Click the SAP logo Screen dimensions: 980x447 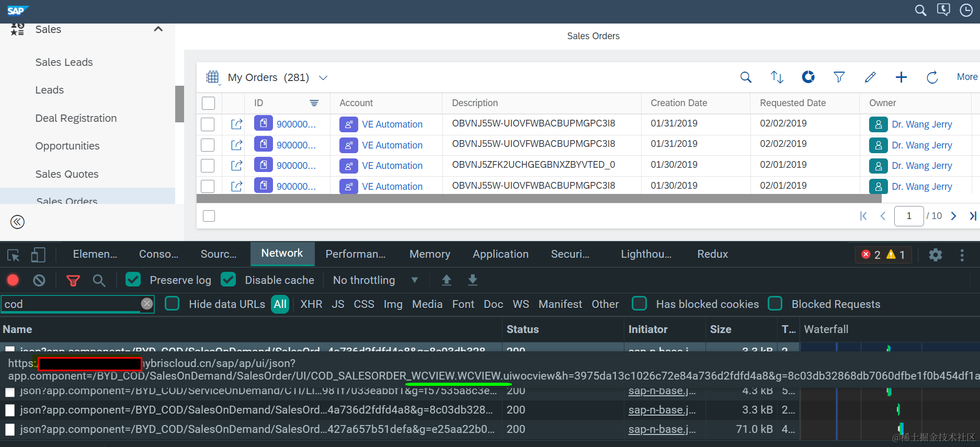click(17, 10)
